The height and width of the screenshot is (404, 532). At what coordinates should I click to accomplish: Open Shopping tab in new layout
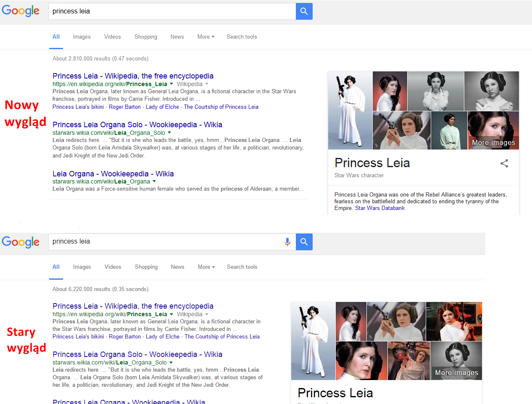(x=146, y=37)
